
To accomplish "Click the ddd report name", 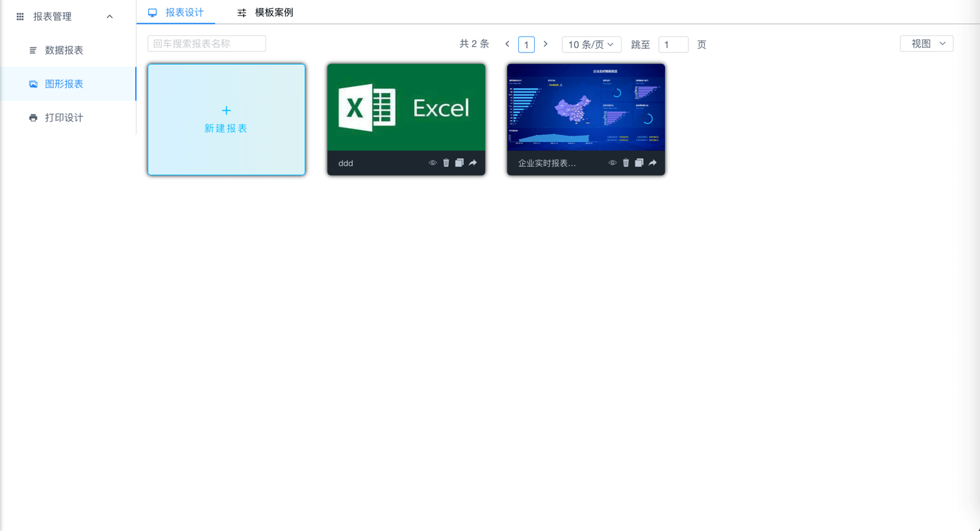I will 346,163.
